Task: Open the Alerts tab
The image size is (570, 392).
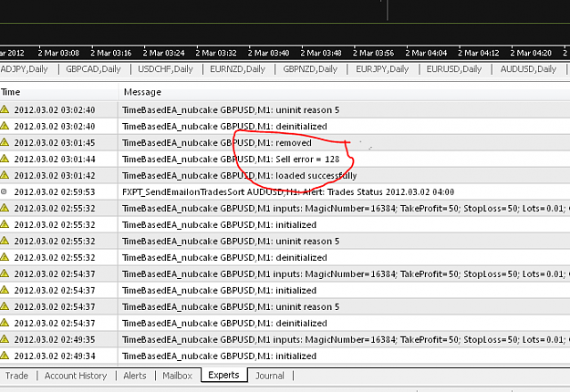Action: pyautogui.click(x=134, y=376)
